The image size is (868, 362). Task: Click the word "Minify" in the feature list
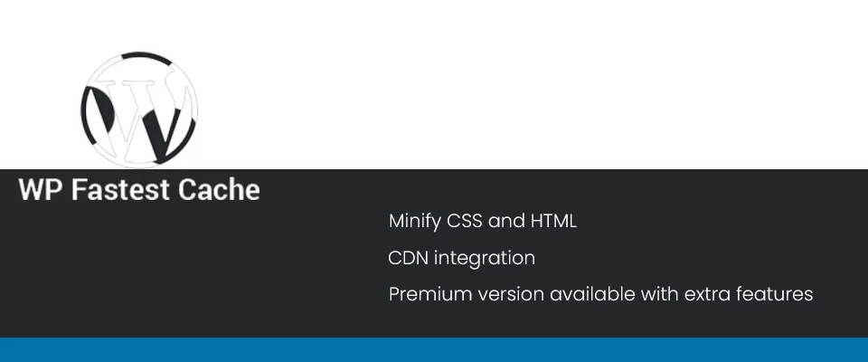pyautogui.click(x=415, y=221)
